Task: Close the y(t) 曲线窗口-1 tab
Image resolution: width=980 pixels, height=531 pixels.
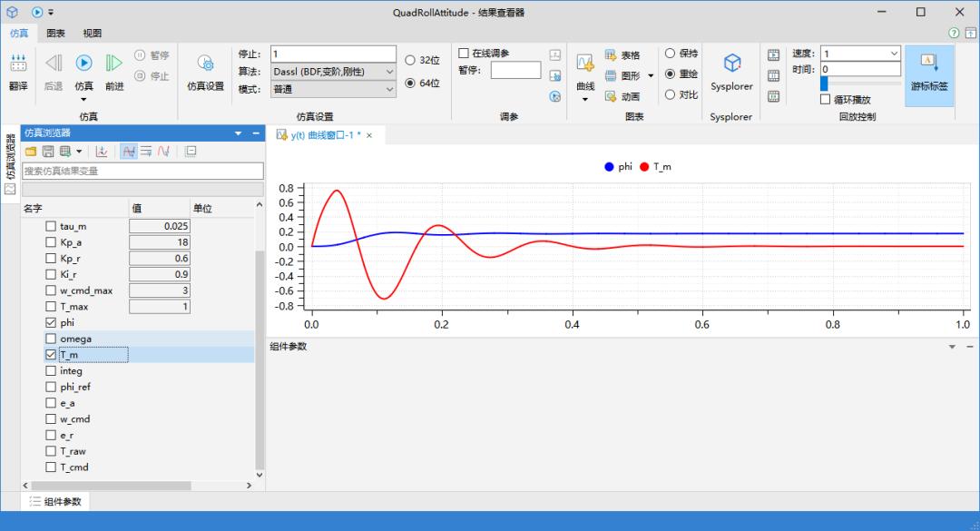Action: pyautogui.click(x=369, y=135)
